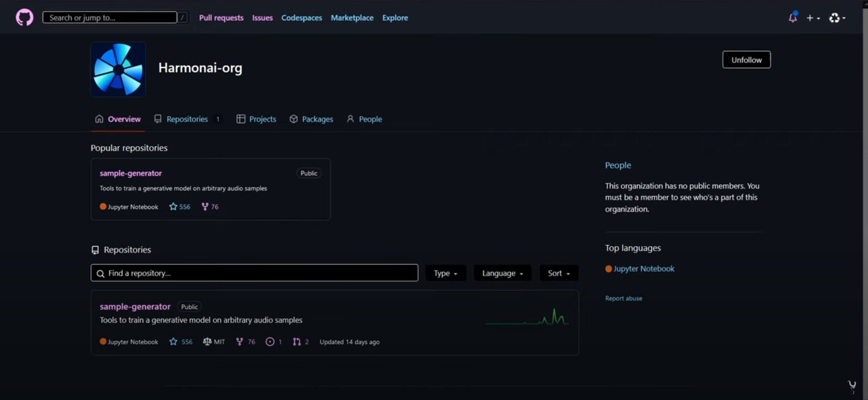868x400 pixels.
Task: Click the page vertical scrollbar
Action: pyautogui.click(x=865, y=200)
